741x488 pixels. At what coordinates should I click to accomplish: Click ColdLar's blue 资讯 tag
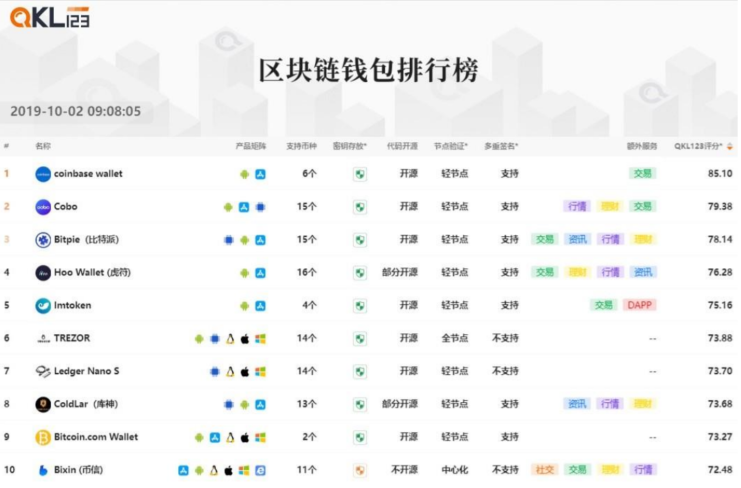[577, 404]
